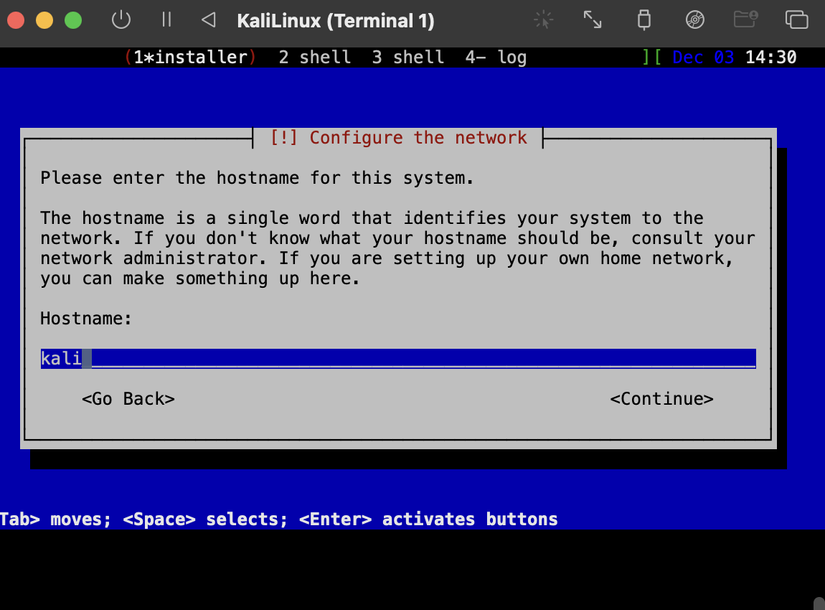The width and height of the screenshot is (825, 610).
Task: Click the restart triangle icon
Action: tap(209, 20)
